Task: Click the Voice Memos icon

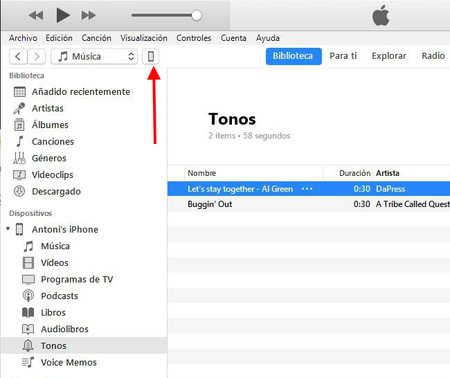Action: point(28,362)
